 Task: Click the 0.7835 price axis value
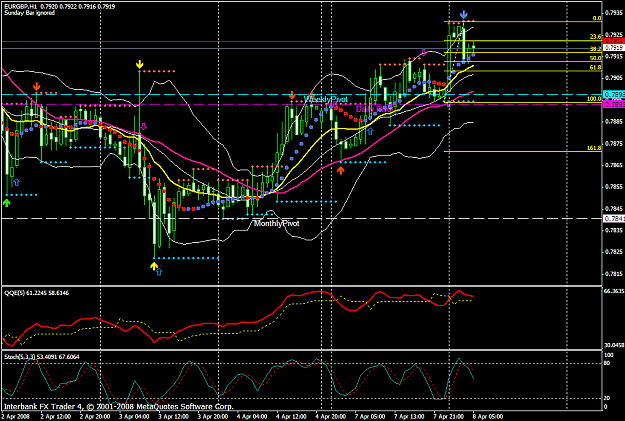point(614,230)
